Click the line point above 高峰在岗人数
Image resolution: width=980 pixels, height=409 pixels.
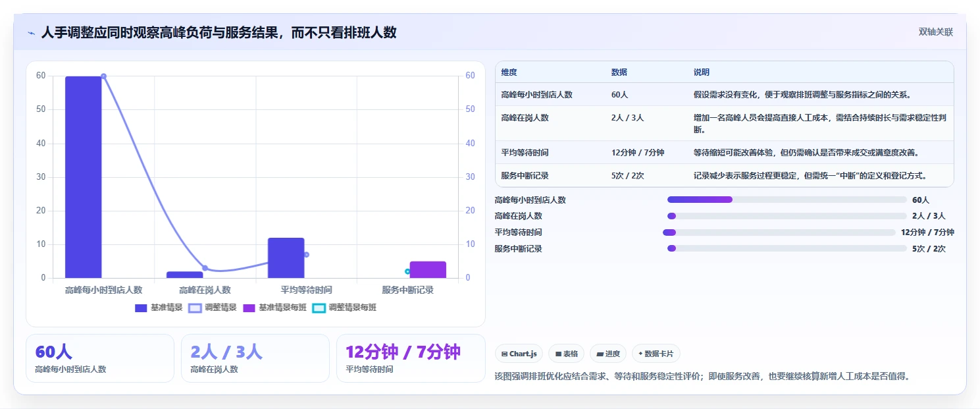(205, 268)
